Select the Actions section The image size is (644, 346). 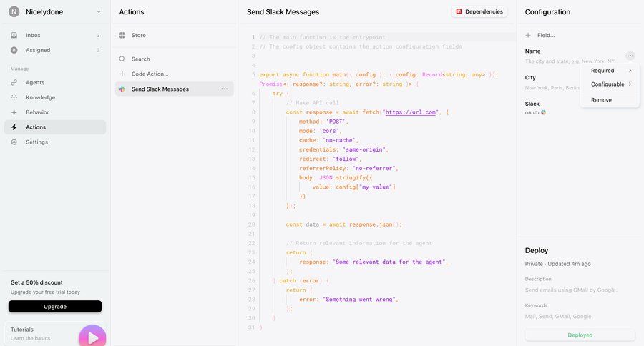[55, 127]
